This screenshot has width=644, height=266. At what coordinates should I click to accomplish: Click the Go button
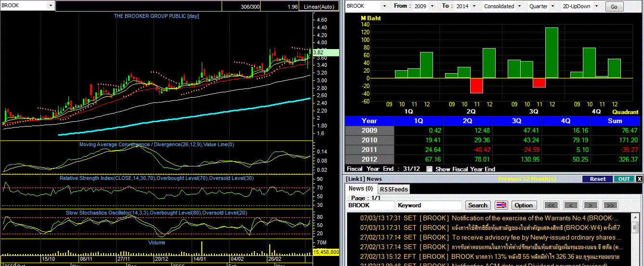[614, 7]
